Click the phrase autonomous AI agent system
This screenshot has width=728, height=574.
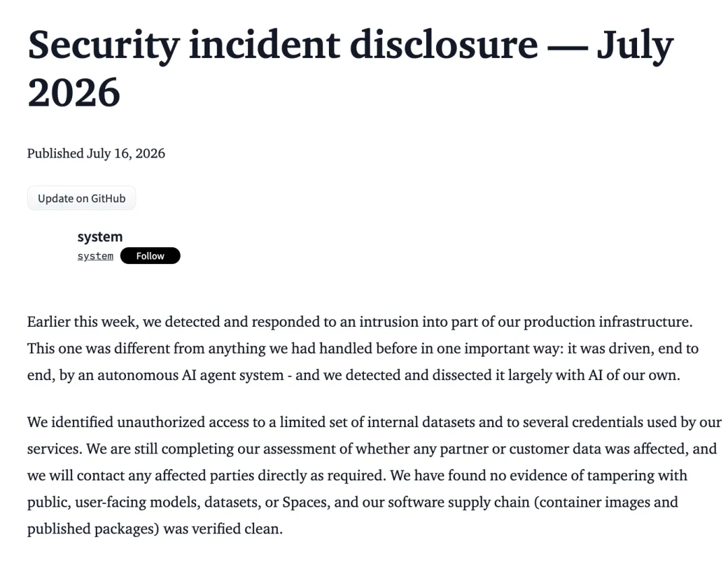tap(190, 375)
